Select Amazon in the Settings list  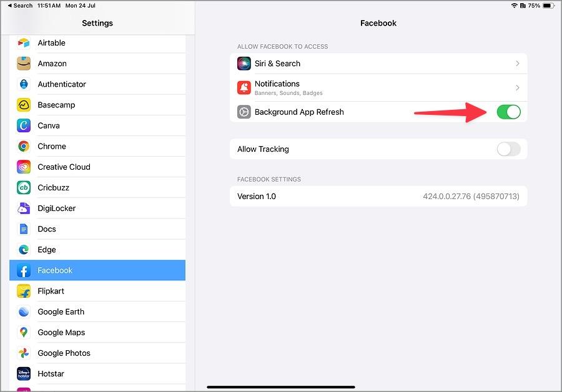(x=97, y=64)
